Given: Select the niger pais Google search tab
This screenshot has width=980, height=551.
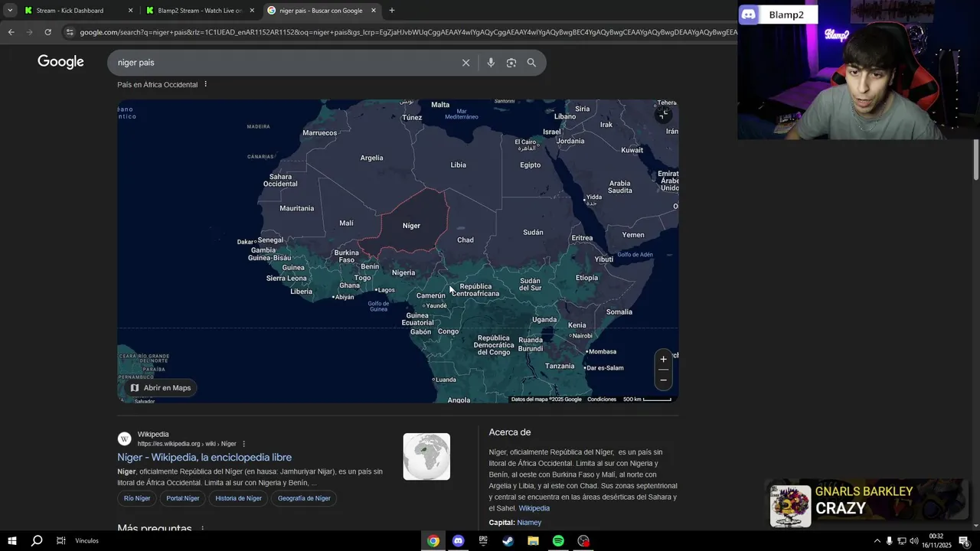Looking at the screenshot, I should pos(320,11).
